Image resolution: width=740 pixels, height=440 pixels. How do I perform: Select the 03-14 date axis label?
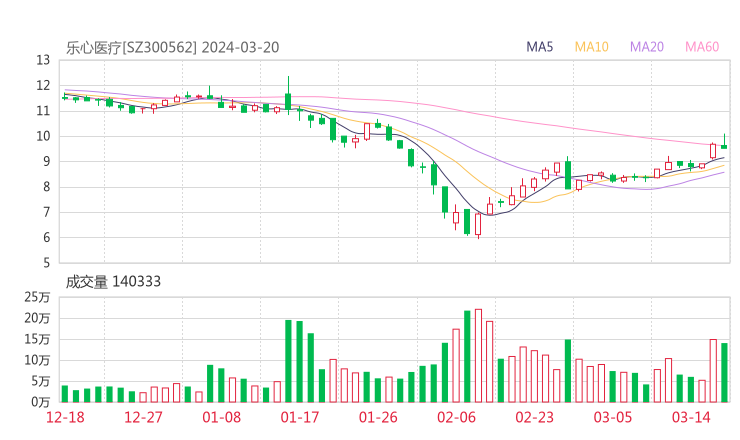[x=691, y=417]
